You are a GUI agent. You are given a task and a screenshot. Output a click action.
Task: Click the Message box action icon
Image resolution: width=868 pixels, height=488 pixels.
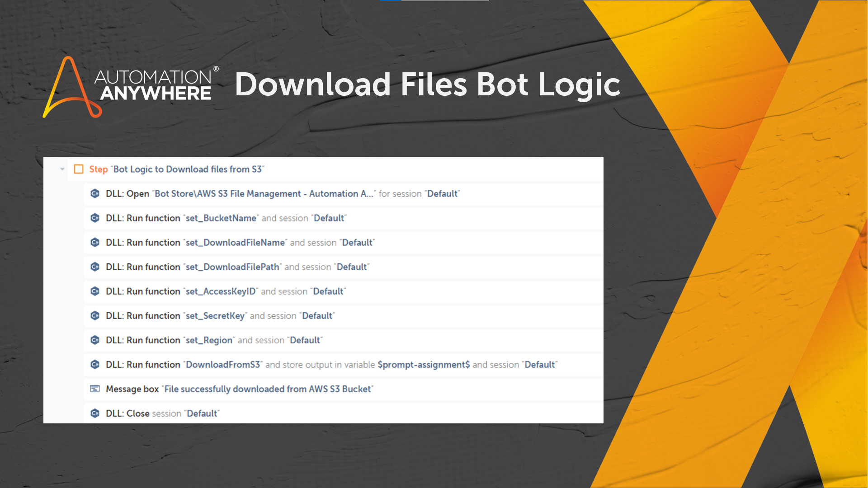point(95,389)
